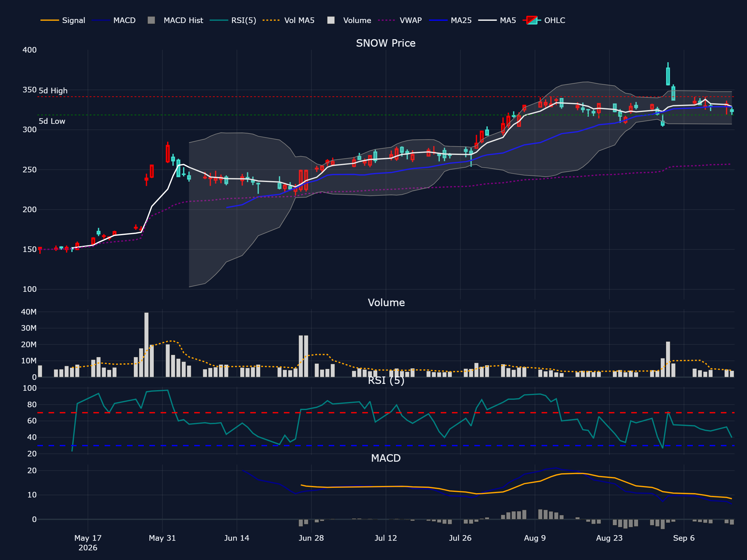The width and height of the screenshot is (747, 560).
Task: Toggle the MACD Hist legend entry
Action: 175,20
